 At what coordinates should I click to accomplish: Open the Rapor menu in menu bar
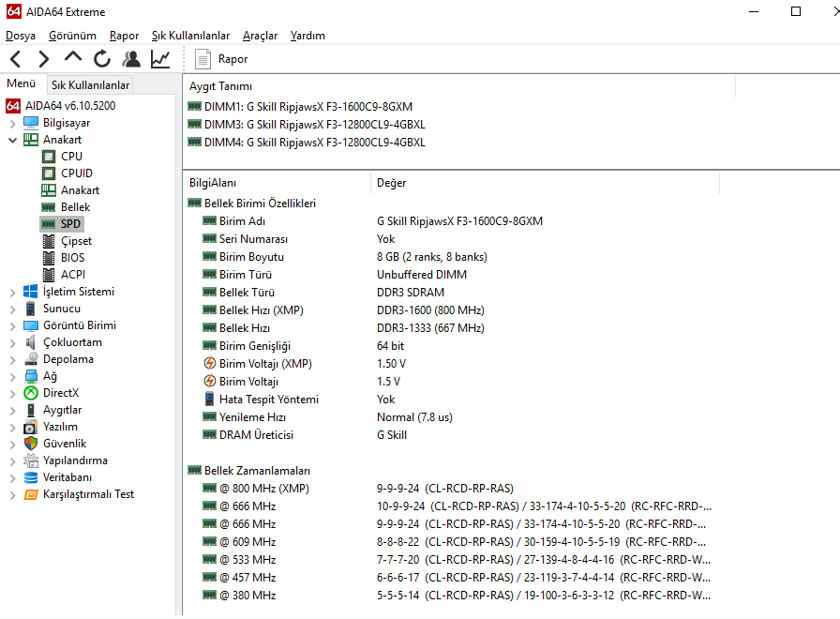click(x=124, y=36)
